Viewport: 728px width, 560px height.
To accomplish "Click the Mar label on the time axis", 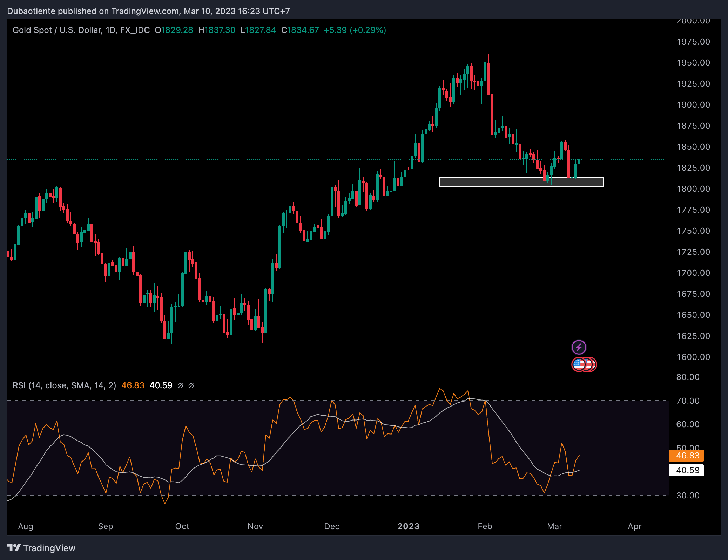I will (x=554, y=526).
